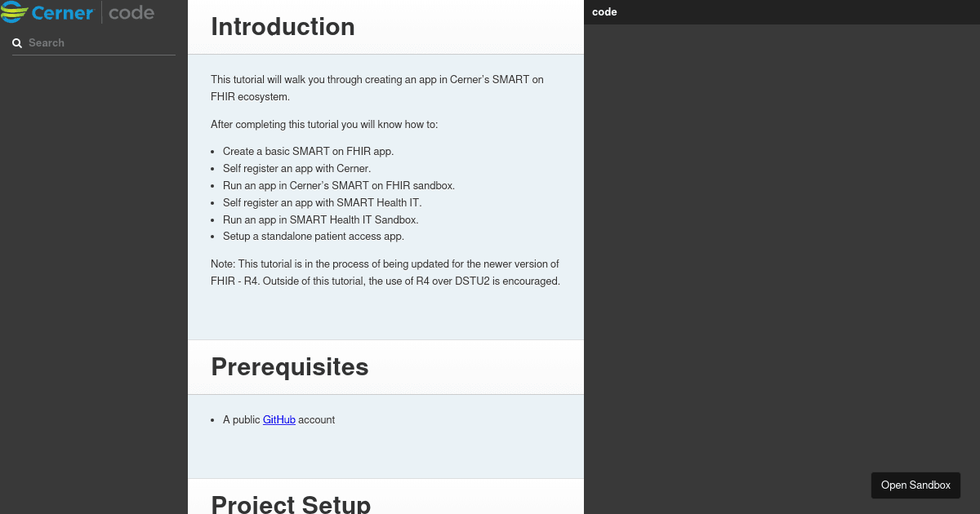980x514 pixels.
Task: Click the A public GitHub account list item
Action: (x=278, y=419)
